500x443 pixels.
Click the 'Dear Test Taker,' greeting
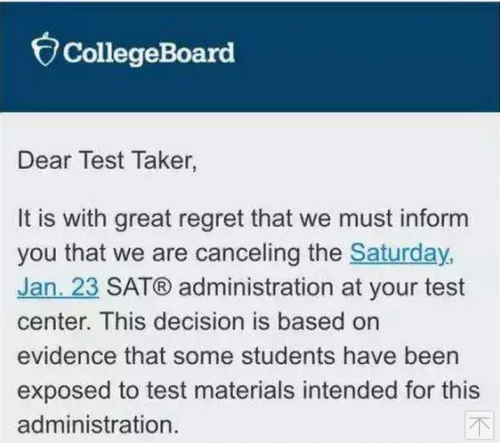[x=107, y=160]
